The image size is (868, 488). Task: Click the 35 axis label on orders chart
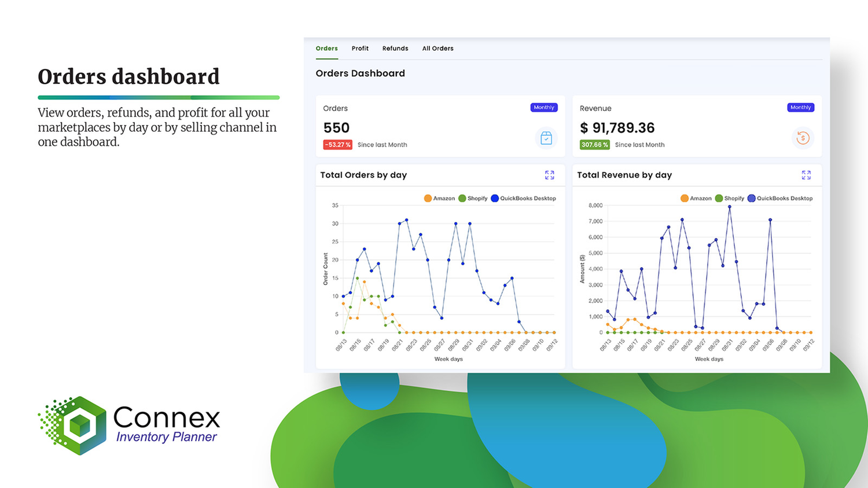tap(335, 205)
